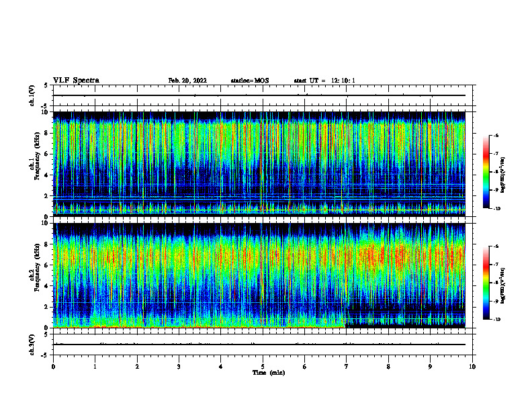Viewport: 532px width, 411px height.
Task: Click the ch.3(V) waveform axis label
Action: point(32,345)
